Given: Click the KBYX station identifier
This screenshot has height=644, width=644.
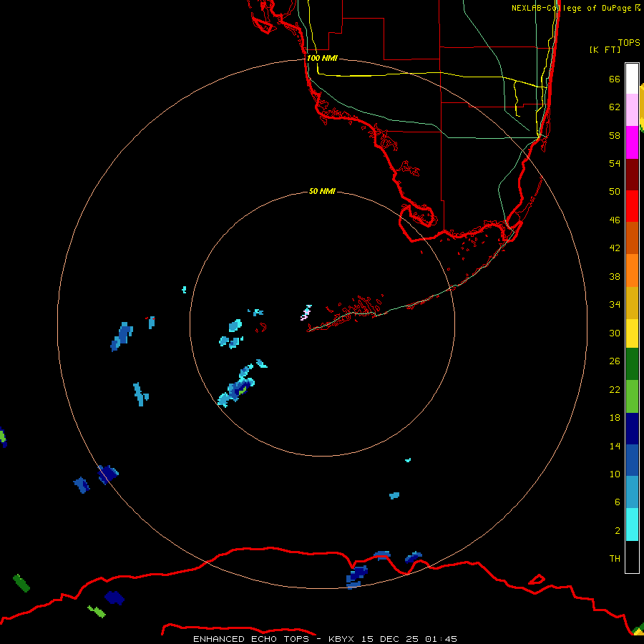Looking at the screenshot, I should pos(341,639).
